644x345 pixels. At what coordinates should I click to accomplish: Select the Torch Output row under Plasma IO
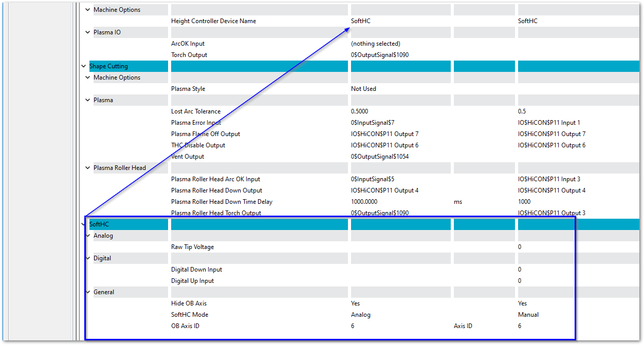189,55
